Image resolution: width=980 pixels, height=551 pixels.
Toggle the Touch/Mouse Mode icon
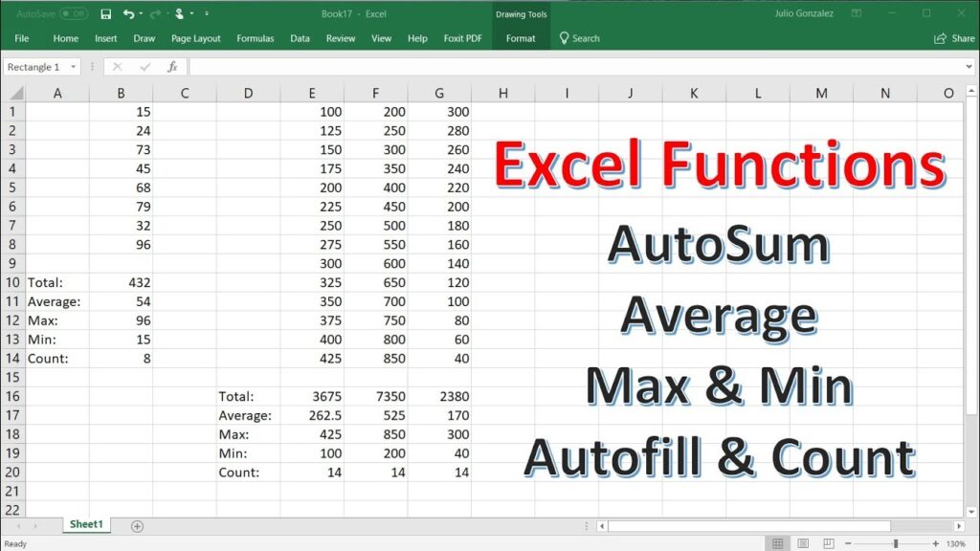(x=180, y=14)
